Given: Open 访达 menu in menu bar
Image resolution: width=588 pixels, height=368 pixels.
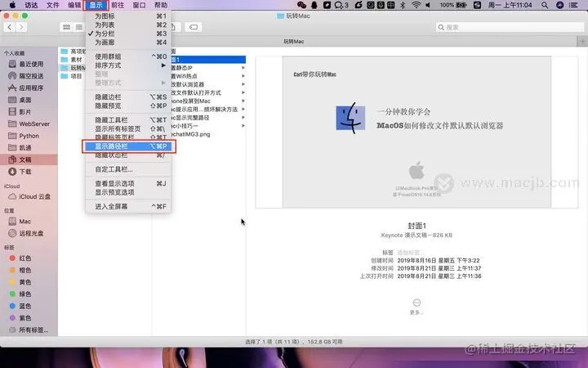Looking at the screenshot, I should click(x=31, y=5).
